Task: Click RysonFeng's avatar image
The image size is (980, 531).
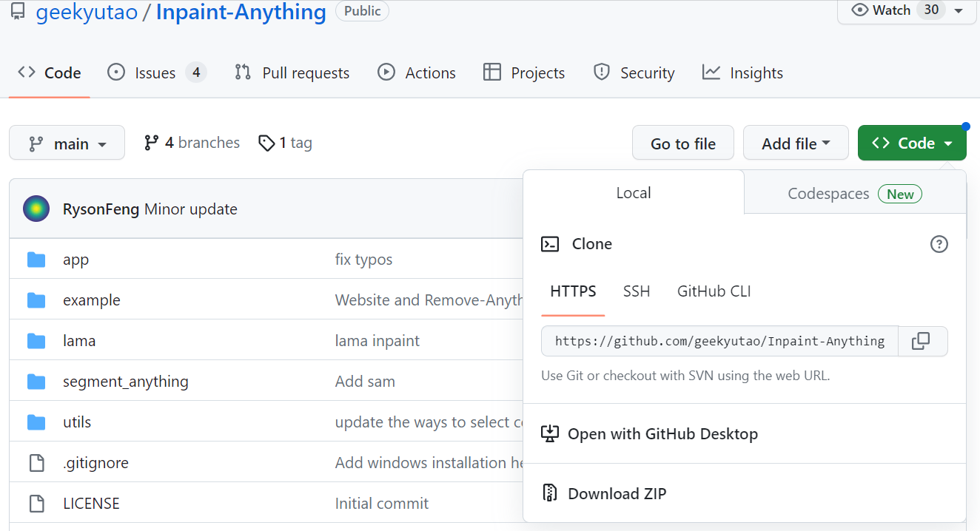Action: [36, 209]
